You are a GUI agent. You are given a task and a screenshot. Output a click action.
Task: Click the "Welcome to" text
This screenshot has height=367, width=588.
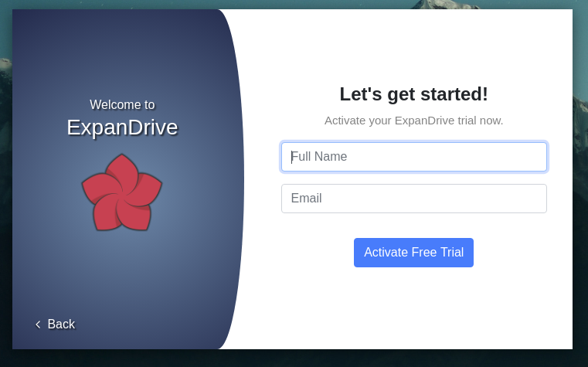point(122,104)
